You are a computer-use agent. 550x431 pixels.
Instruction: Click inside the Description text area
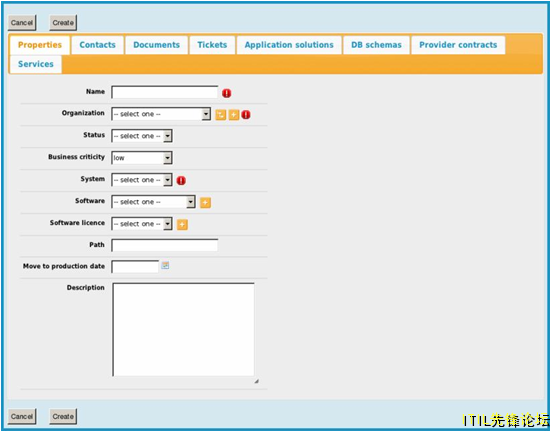(x=183, y=330)
